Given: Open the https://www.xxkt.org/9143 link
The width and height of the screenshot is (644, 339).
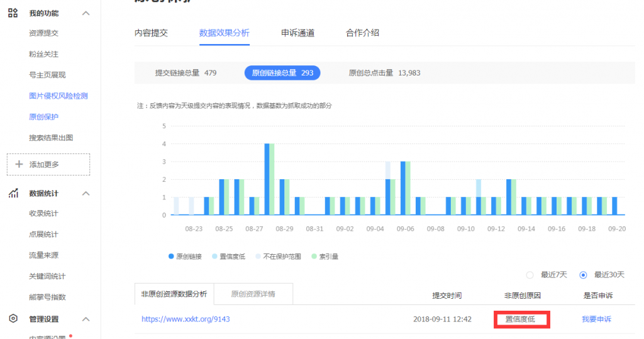Looking at the screenshot, I should coord(186,319).
